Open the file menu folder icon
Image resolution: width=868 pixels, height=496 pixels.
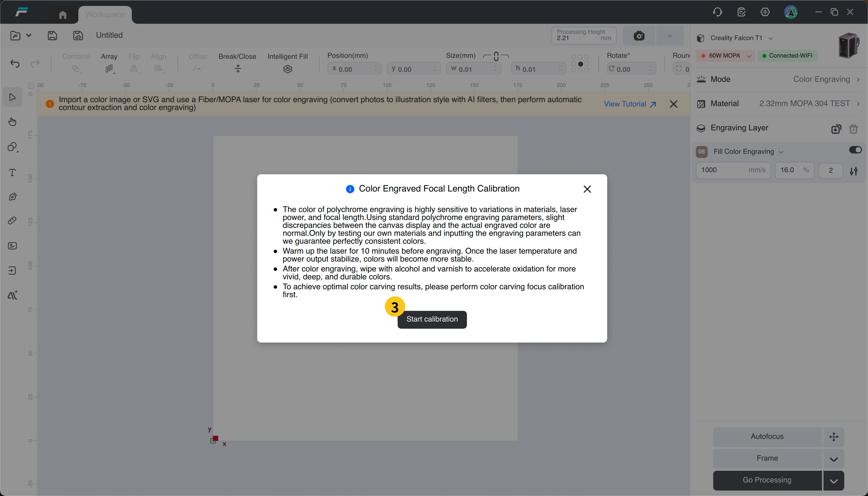[x=15, y=35]
